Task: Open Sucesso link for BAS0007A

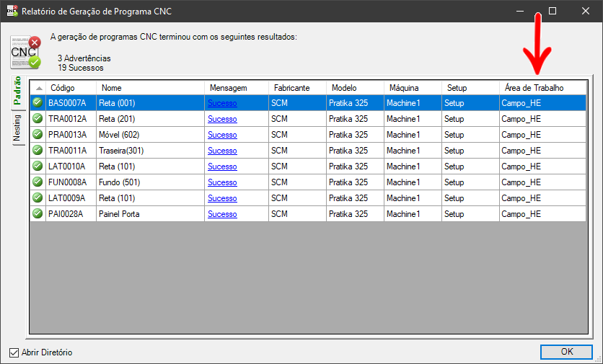Action: [222, 103]
